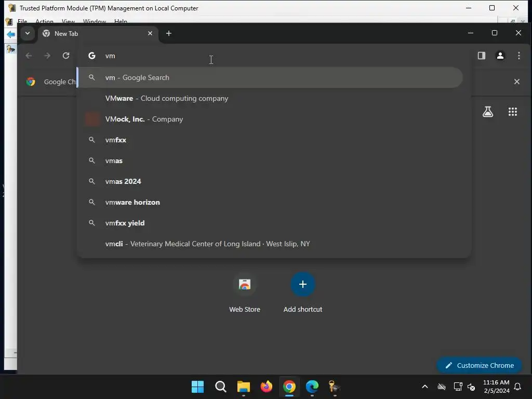This screenshot has height=399, width=532.
Task: Reload the page in Chrome
Action: pos(66,56)
